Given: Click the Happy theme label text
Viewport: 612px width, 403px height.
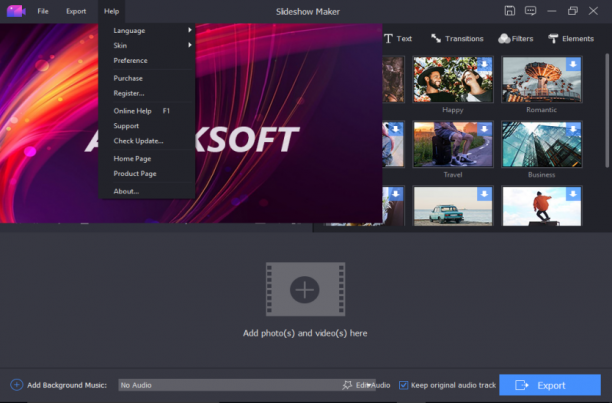Looking at the screenshot, I should [453, 110].
